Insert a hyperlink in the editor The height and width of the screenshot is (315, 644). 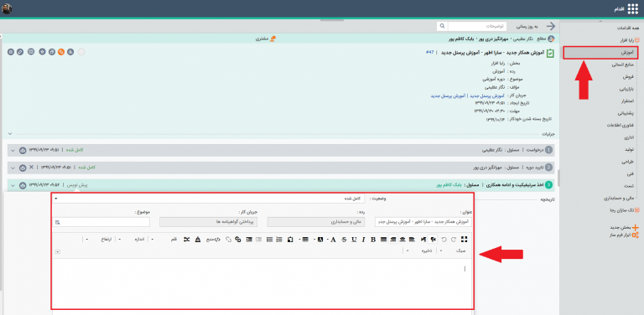click(238, 240)
